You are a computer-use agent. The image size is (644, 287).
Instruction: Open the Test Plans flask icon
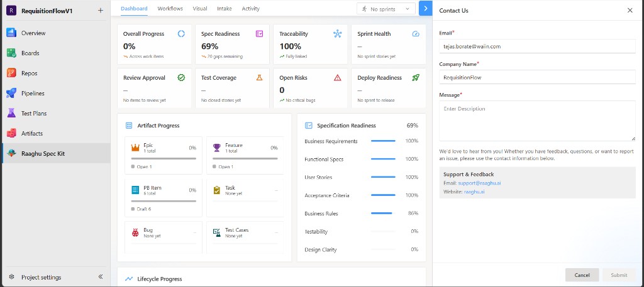11,113
